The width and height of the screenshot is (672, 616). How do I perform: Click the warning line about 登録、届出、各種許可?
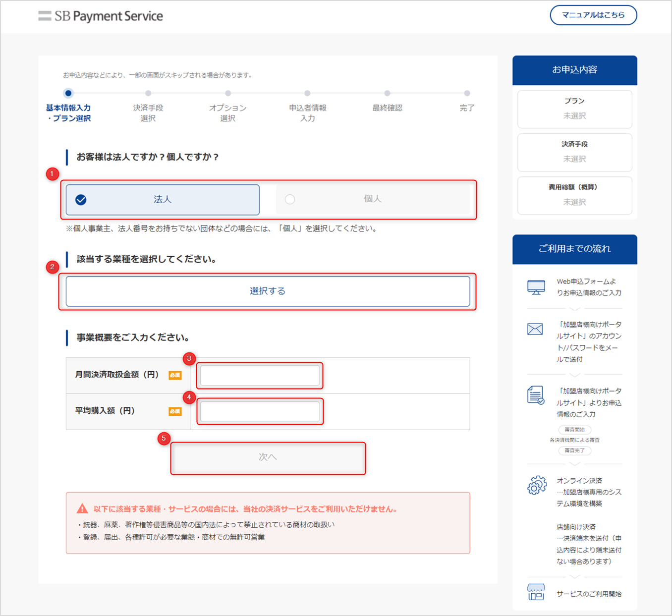click(x=171, y=537)
